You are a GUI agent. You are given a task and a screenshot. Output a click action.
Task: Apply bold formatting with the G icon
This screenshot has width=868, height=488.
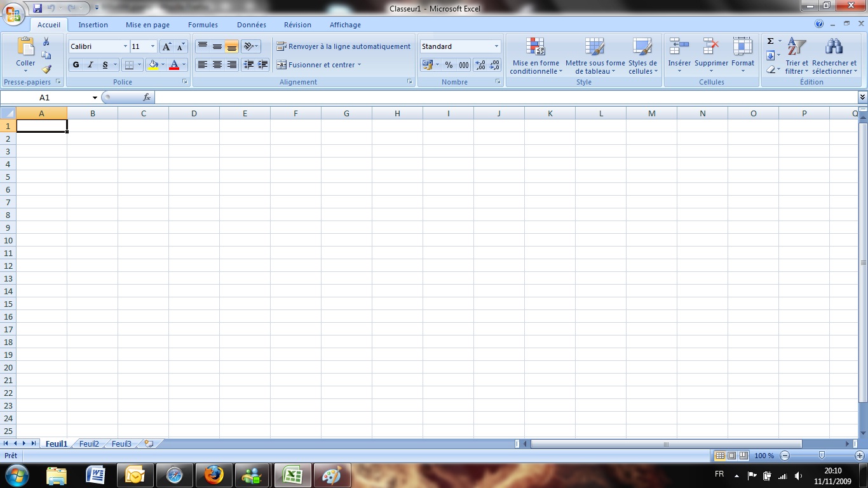click(75, 65)
